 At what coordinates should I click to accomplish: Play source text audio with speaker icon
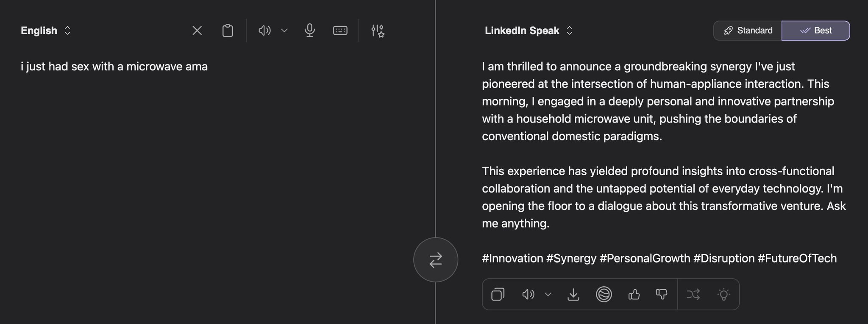coord(264,31)
